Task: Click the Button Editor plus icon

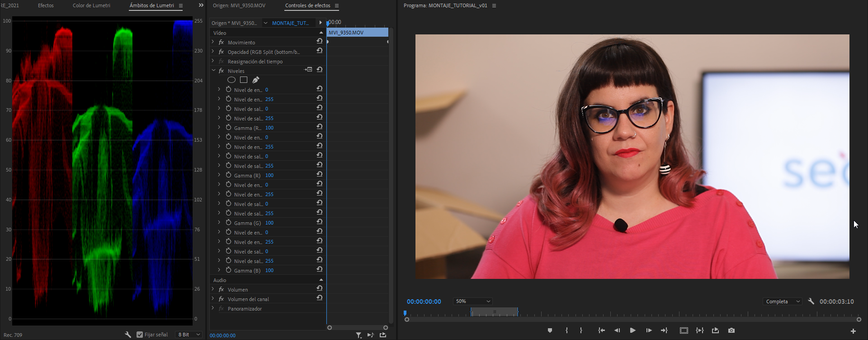Action: pos(853,331)
